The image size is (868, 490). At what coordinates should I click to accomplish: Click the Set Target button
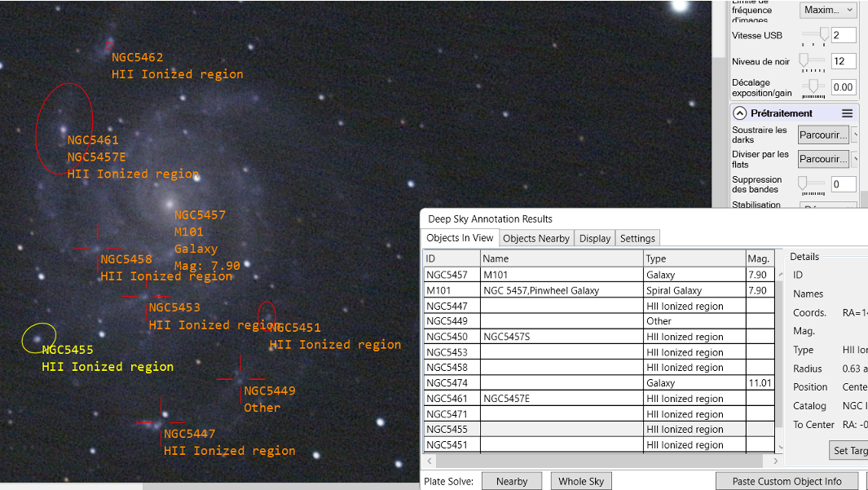pyautogui.click(x=848, y=451)
